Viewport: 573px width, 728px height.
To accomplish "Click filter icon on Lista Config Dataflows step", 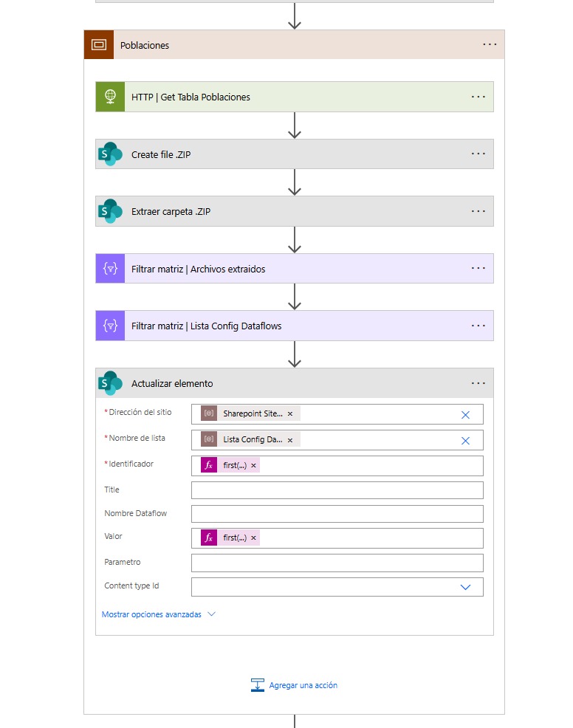I will [110, 326].
